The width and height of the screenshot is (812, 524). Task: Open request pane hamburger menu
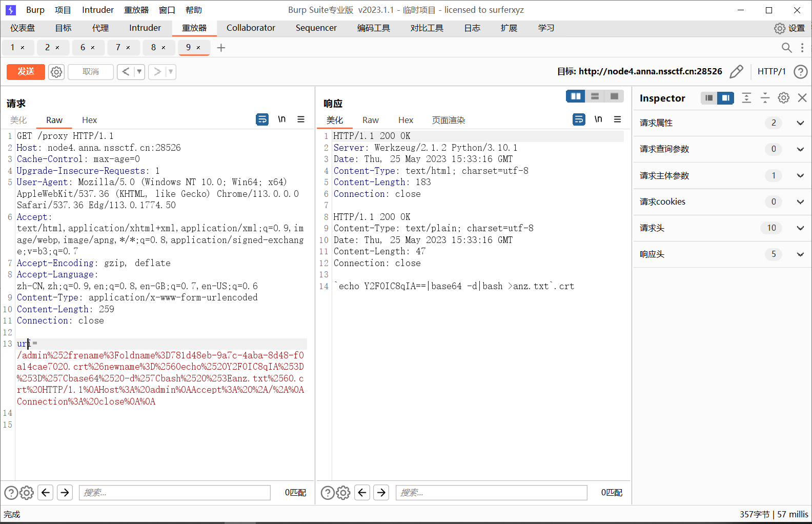tap(301, 119)
